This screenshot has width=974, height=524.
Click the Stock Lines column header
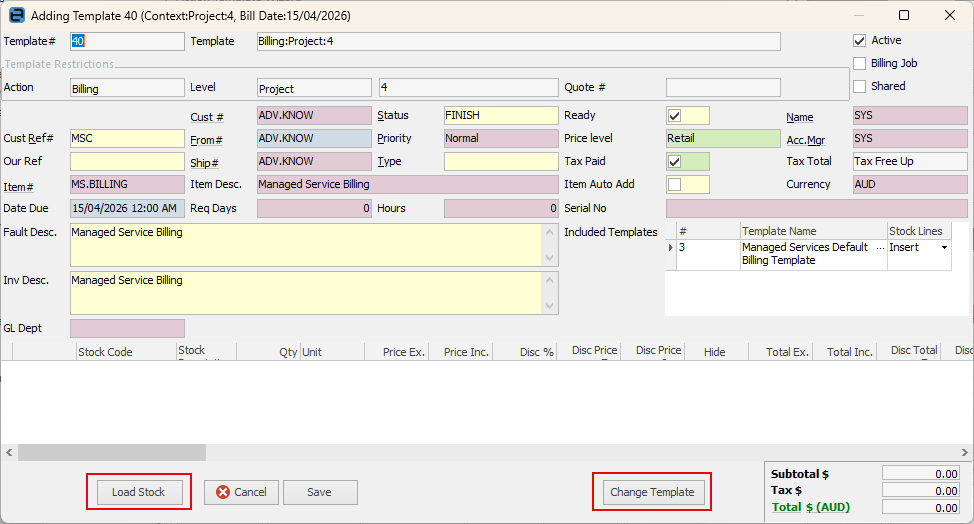point(919,231)
